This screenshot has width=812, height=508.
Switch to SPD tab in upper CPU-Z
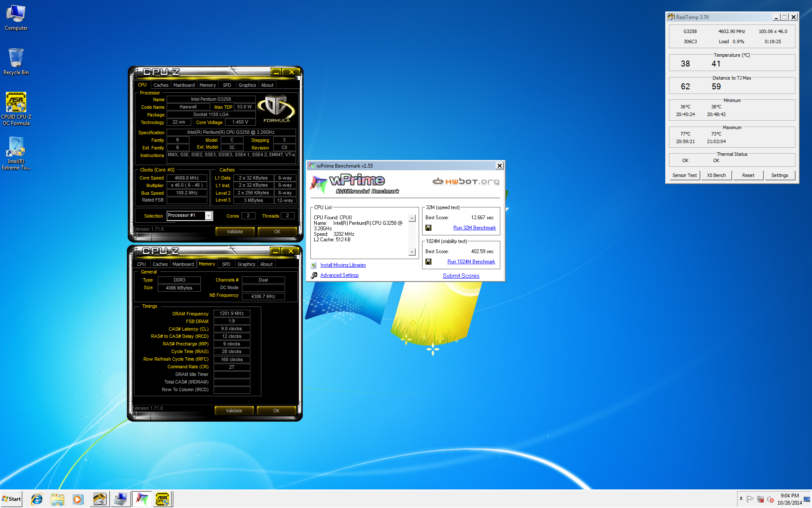click(227, 85)
